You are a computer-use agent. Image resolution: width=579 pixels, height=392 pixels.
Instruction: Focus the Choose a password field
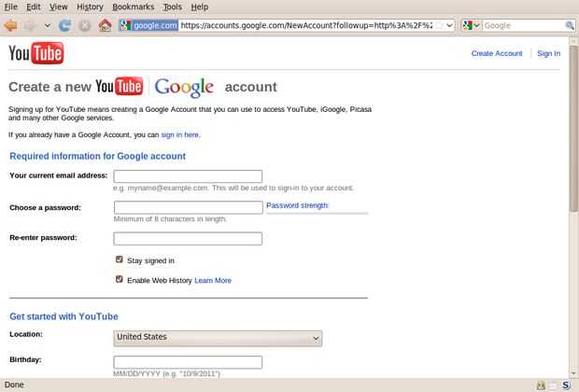tap(189, 207)
